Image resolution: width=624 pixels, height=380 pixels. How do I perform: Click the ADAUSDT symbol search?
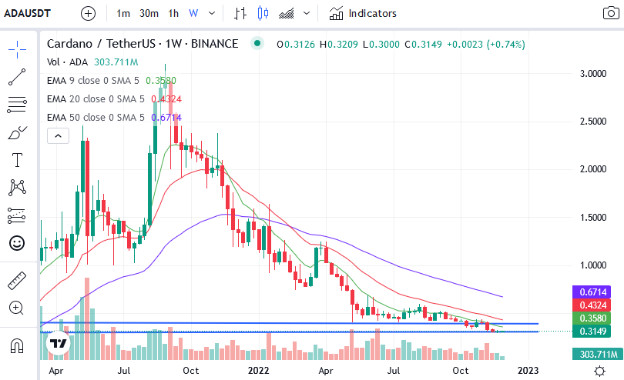click(x=27, y=14)
